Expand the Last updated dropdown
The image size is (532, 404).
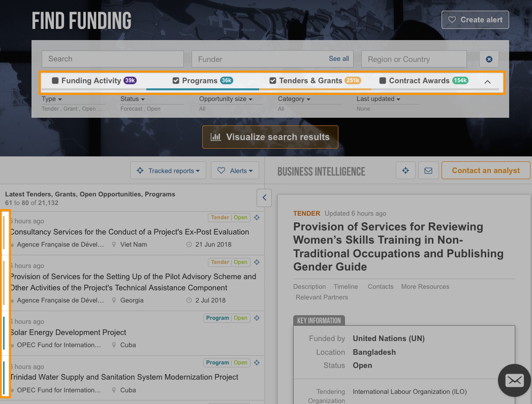[379, 99]
